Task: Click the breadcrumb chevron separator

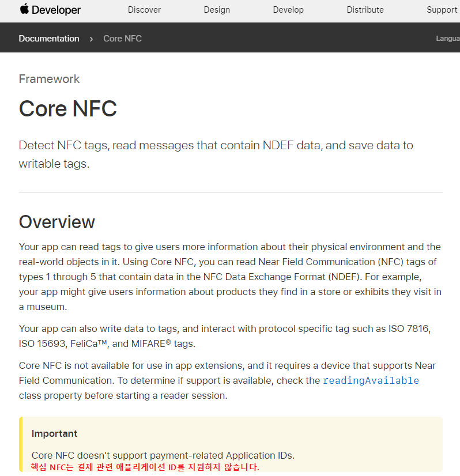Action: click(91, 39)
